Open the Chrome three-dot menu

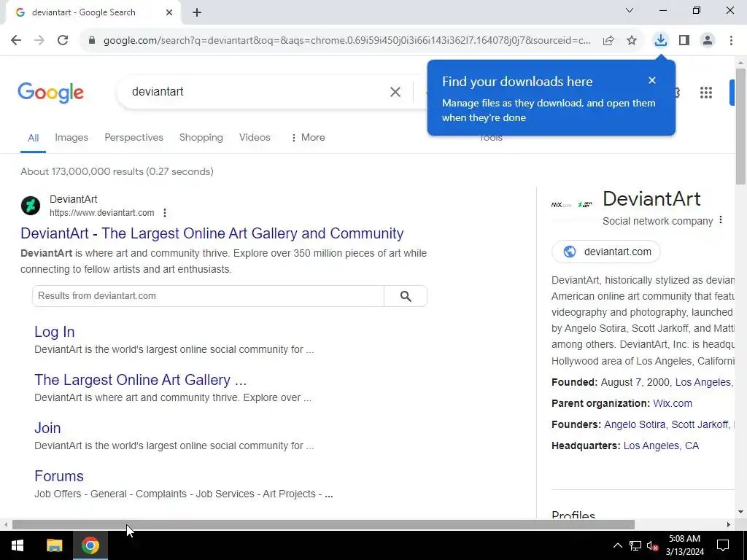click(x=731, y=41)
